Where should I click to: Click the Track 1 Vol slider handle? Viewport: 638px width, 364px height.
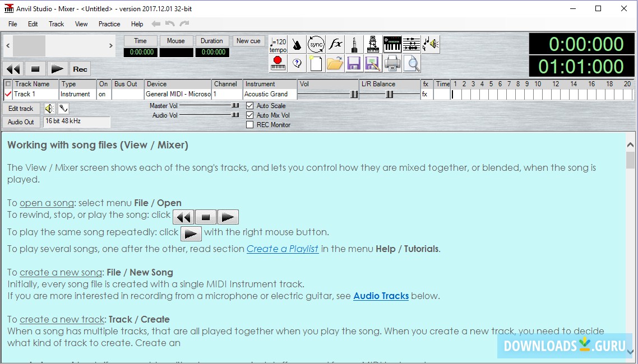click(354, 94)
